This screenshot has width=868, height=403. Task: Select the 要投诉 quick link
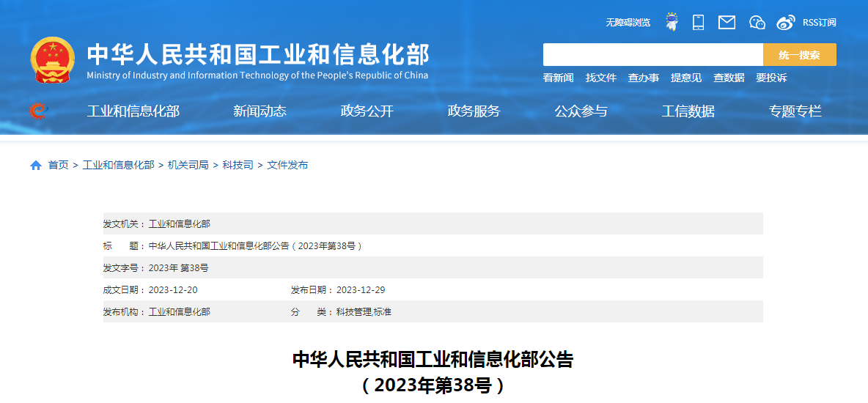pyautogui.click(x=771, y=78)
